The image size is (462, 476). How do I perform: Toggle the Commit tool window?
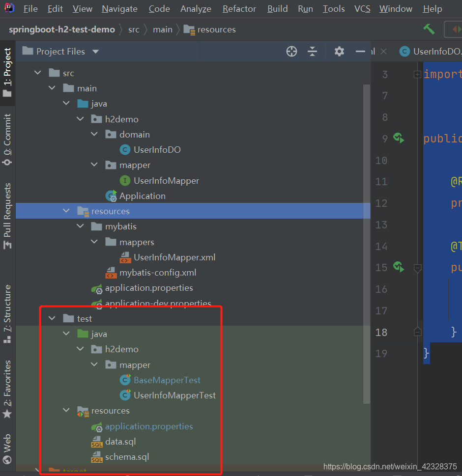pos(7,140)
